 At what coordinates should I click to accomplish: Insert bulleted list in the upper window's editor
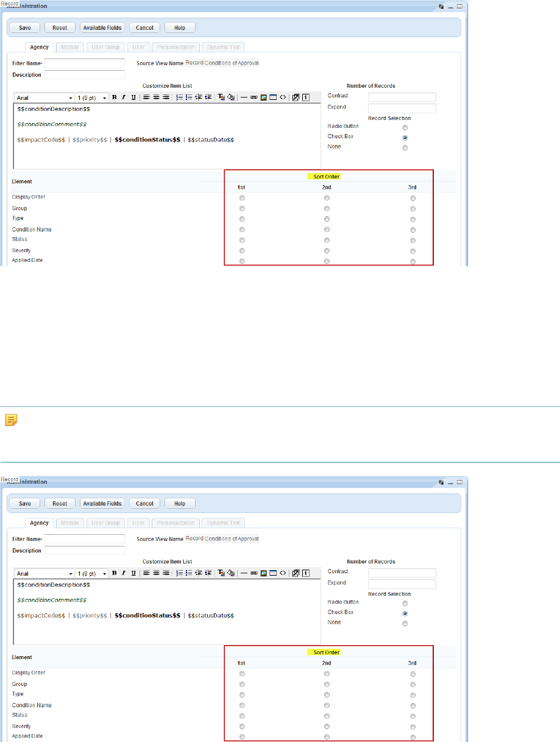click(x=189, y=97)
